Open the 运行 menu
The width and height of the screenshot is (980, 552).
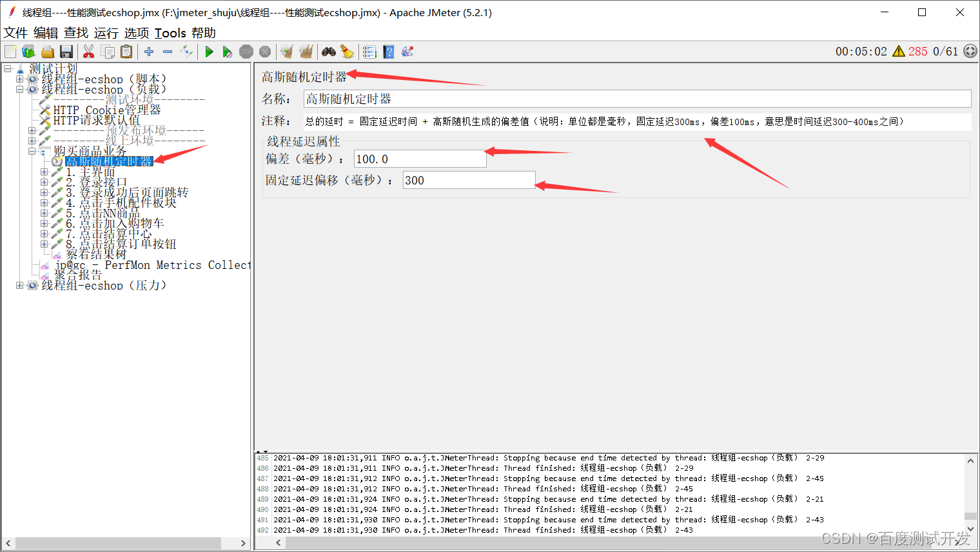pyautogui.click(x=106, y=33)
